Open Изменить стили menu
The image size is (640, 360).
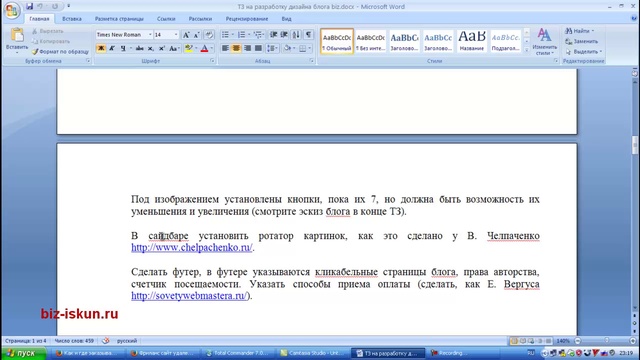pyautogui.click(x=544, y=41)
